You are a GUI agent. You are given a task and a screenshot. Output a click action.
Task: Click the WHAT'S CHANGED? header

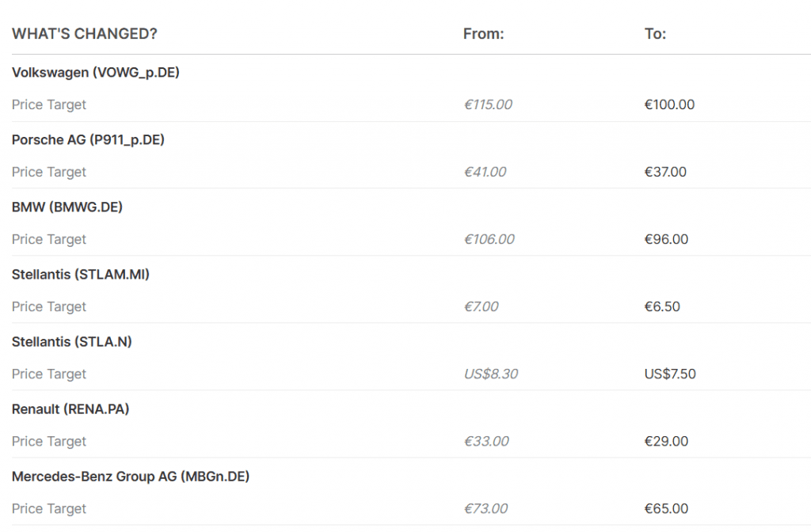pos(85,34)
